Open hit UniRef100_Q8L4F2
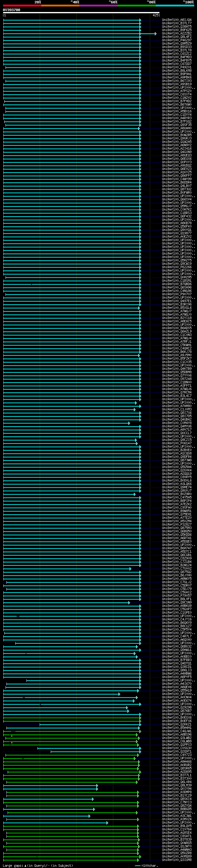This screenshot has width=197, height=868. 177,37
